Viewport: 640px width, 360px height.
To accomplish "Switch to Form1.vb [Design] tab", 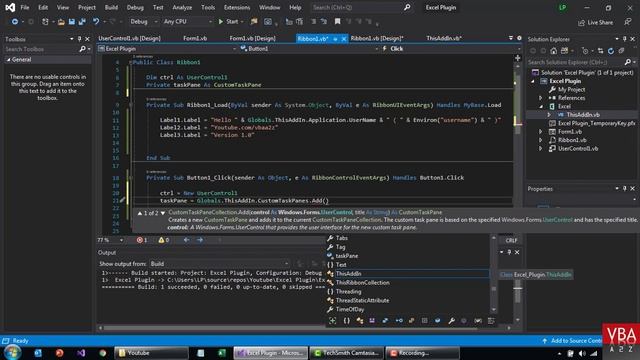I will [252, 38].
